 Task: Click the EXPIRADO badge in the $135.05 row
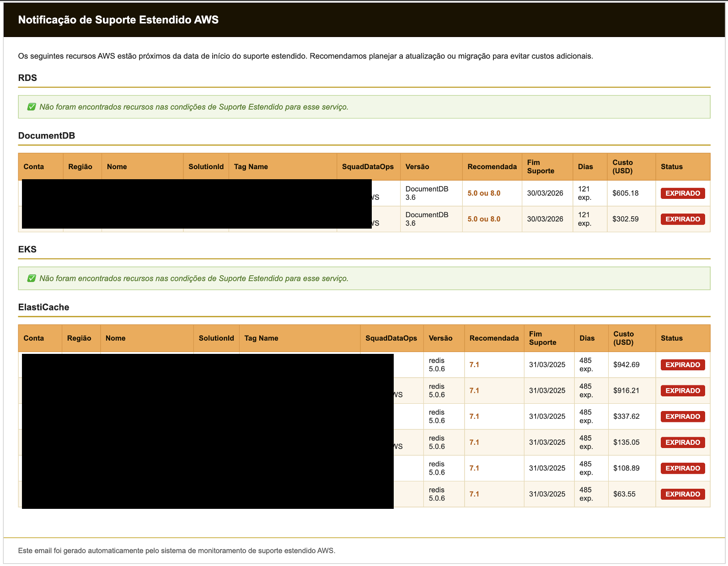tap(683, 443)
